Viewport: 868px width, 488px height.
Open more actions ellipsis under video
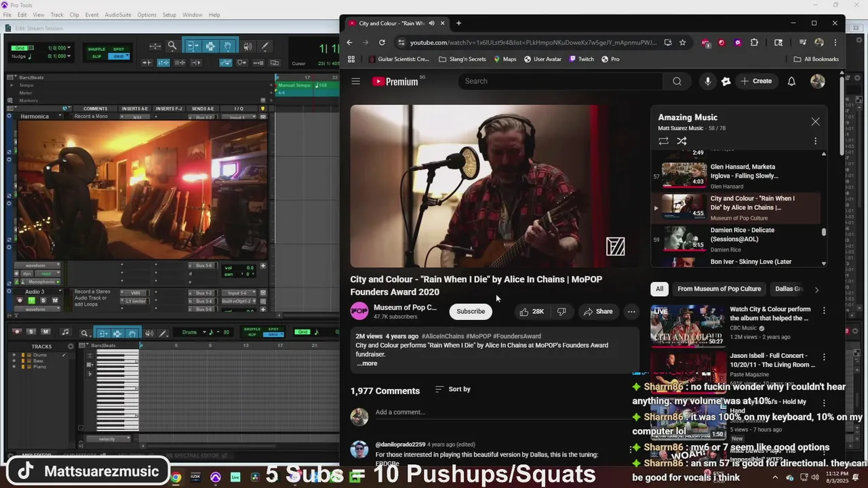point(631,312)
